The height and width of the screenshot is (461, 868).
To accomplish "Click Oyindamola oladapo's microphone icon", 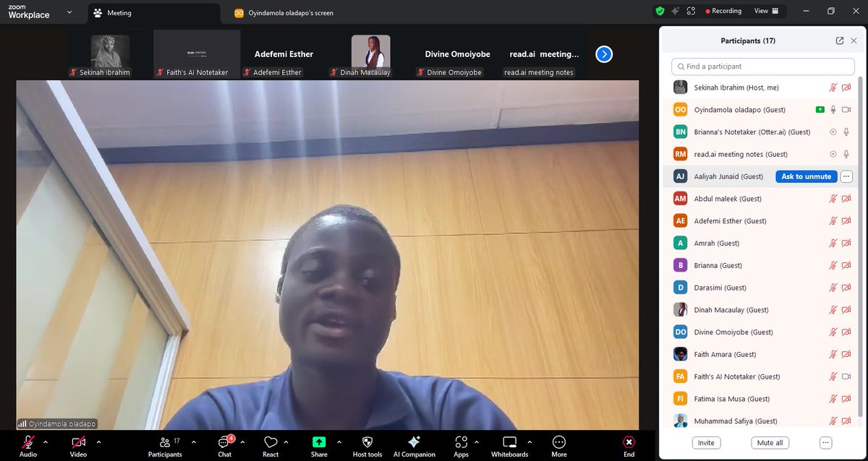I will coord(833,110).
